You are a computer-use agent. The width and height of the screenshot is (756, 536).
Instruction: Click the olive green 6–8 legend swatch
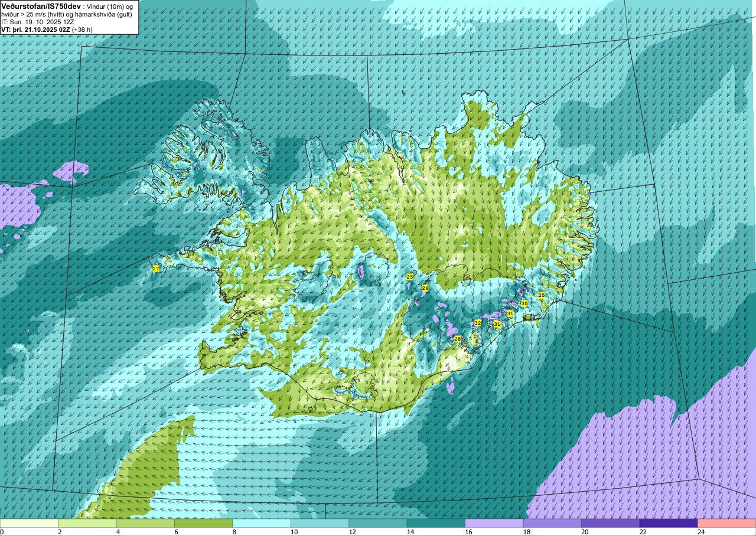pyautogui.click(x=204, y=523)
